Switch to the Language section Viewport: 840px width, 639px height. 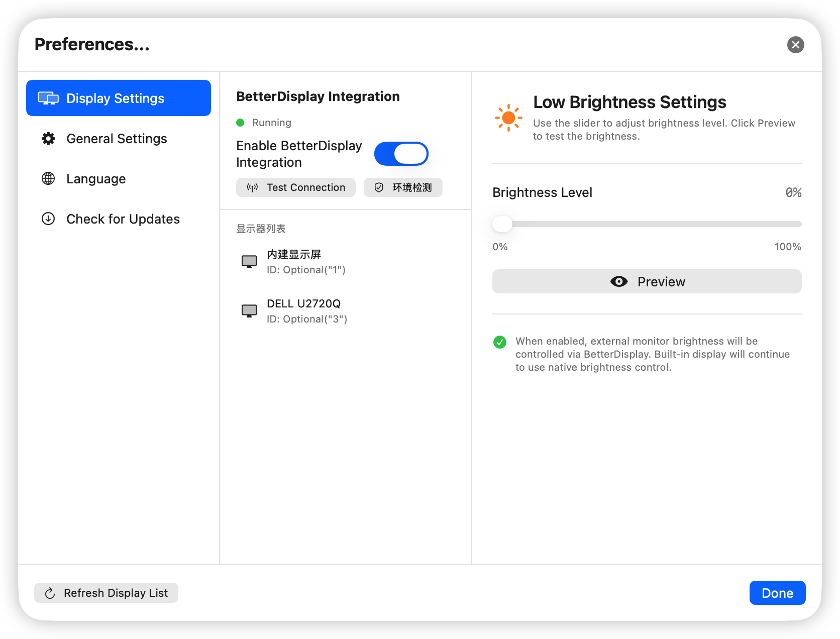pos(95,178)
